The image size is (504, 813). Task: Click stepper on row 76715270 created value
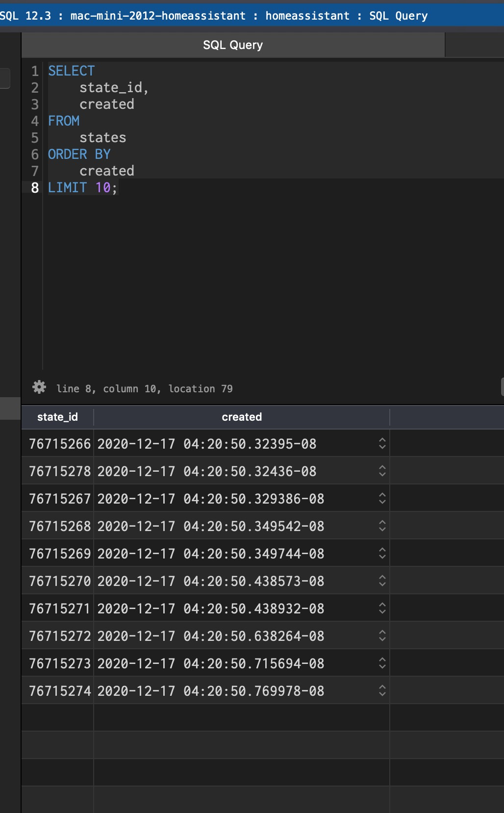pos(382,581)
